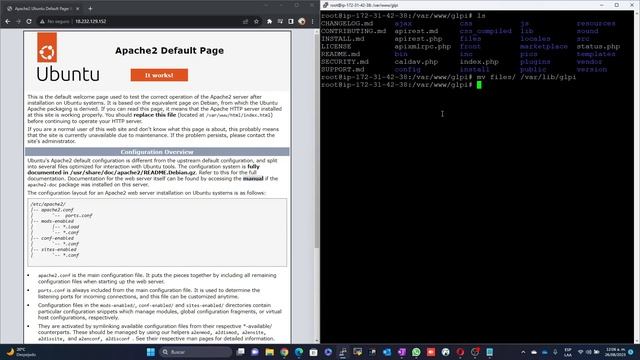Viewport: 640px width, 360px height.
Task: Close the Apache2 Ubuntu Default Page tab
Action: [78, 9]
